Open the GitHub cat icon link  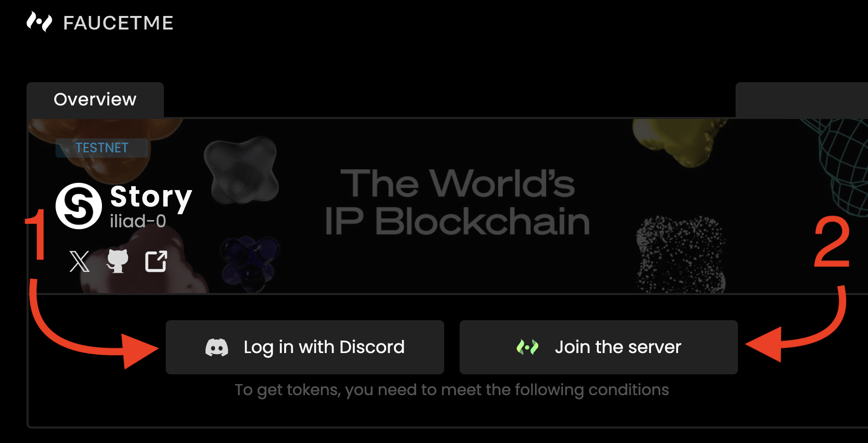[117, 261]
